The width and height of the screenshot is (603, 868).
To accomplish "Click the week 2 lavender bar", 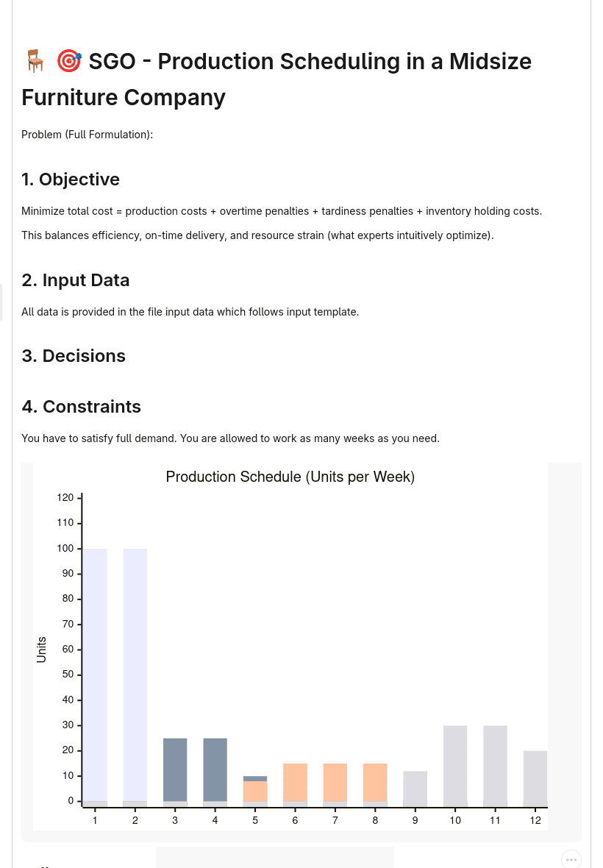I will 135,677.
